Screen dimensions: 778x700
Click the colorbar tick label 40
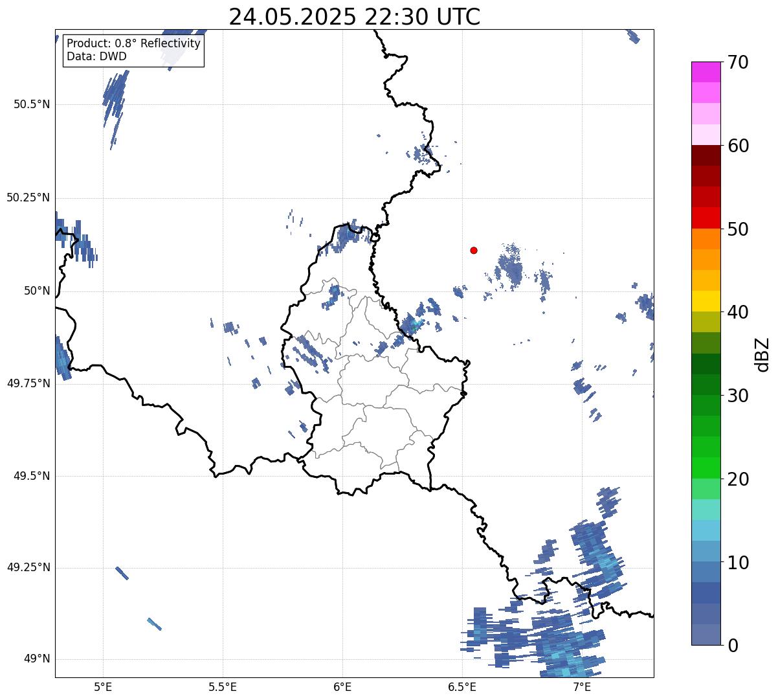coord(738,312)
